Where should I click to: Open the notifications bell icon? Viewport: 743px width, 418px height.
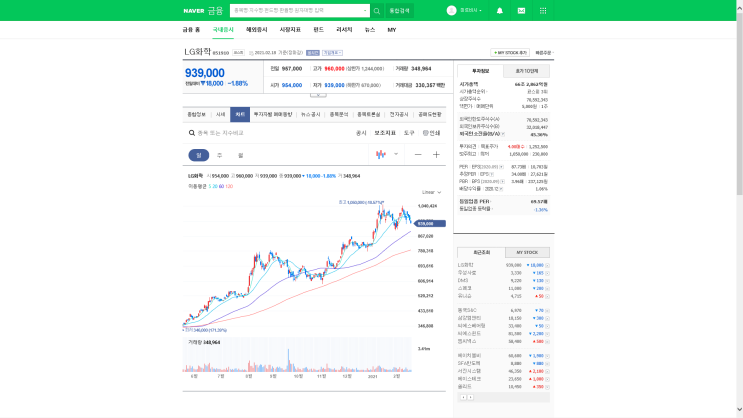click(499, 10)
